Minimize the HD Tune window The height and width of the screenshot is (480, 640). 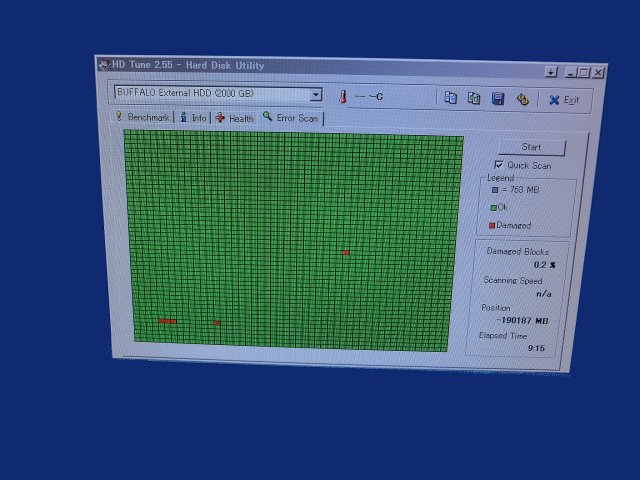coord(571,73)
